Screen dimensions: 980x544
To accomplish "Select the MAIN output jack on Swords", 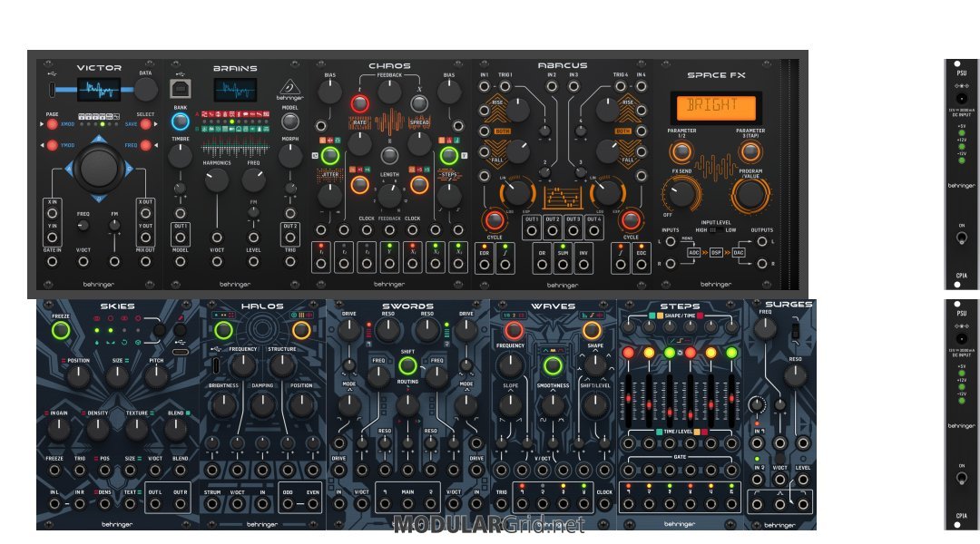I will 407,503.
